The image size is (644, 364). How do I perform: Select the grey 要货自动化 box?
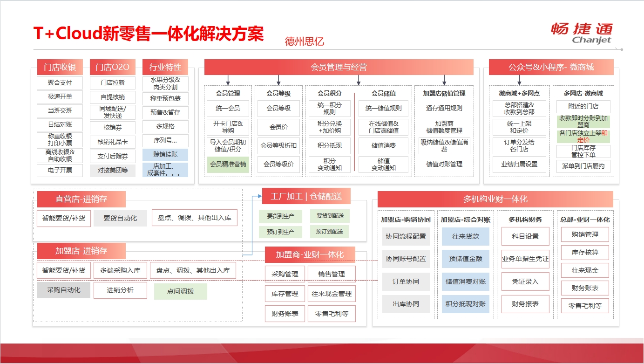tap(120, 218)
